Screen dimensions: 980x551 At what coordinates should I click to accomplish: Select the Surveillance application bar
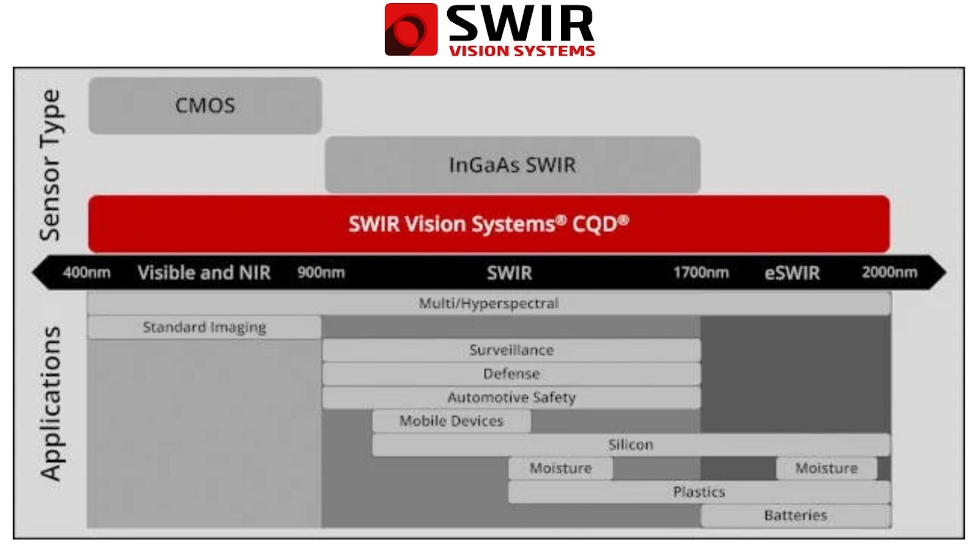click(x=511, y=350)
